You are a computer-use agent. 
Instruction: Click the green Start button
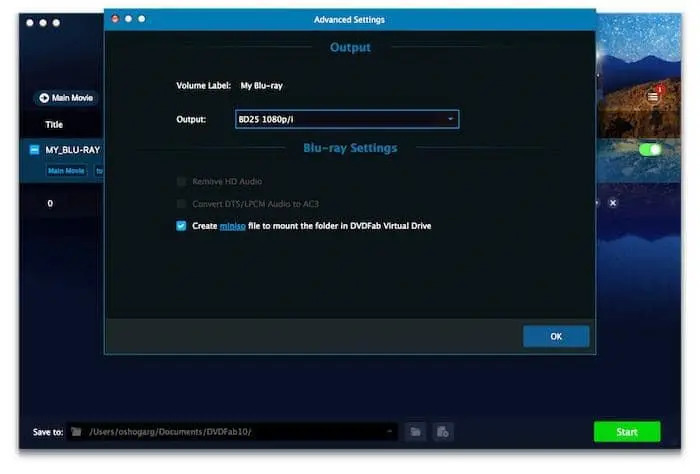pos(626,432)
